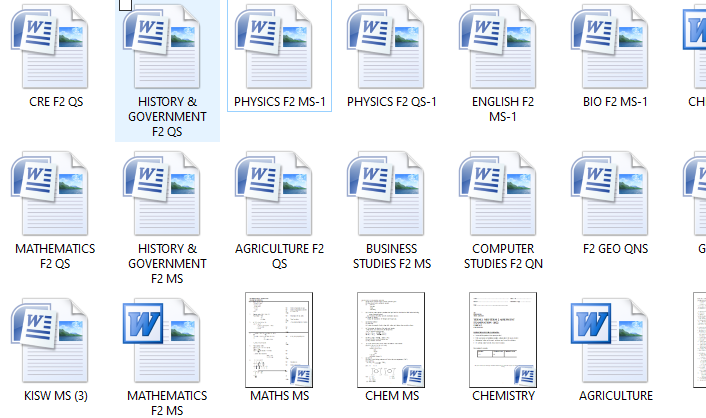706x418 pixels.
Task: Select the ENGLISH F2 MS-1 document icon
Action: (498, 46)
